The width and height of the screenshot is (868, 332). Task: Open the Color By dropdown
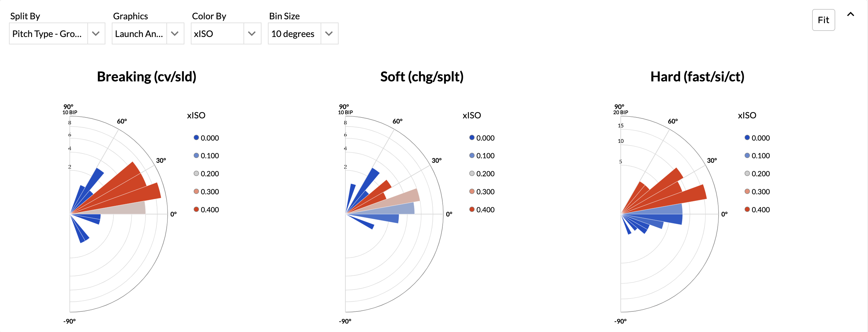252,33
